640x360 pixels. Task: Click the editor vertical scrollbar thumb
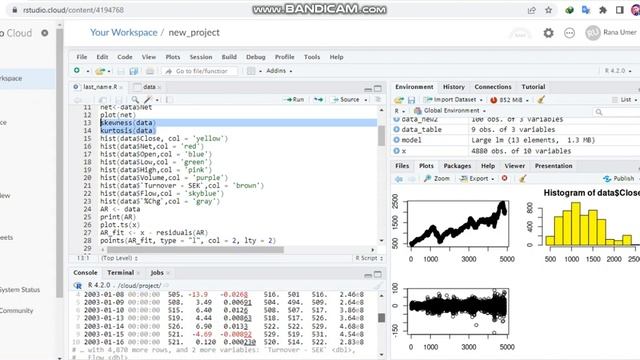[x=382, y=136]
